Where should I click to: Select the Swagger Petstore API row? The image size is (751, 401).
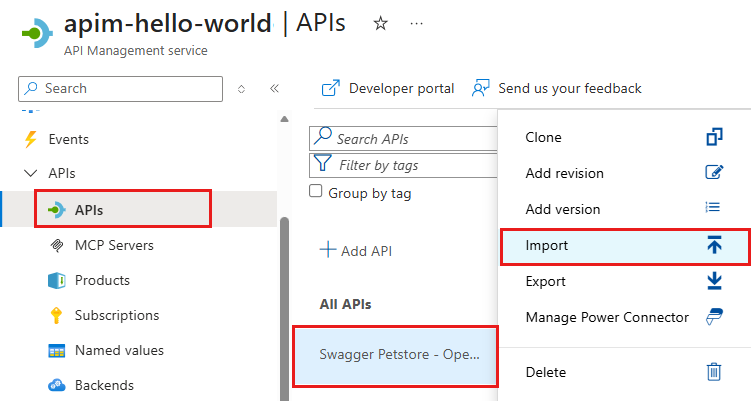[x=396, y=356]
